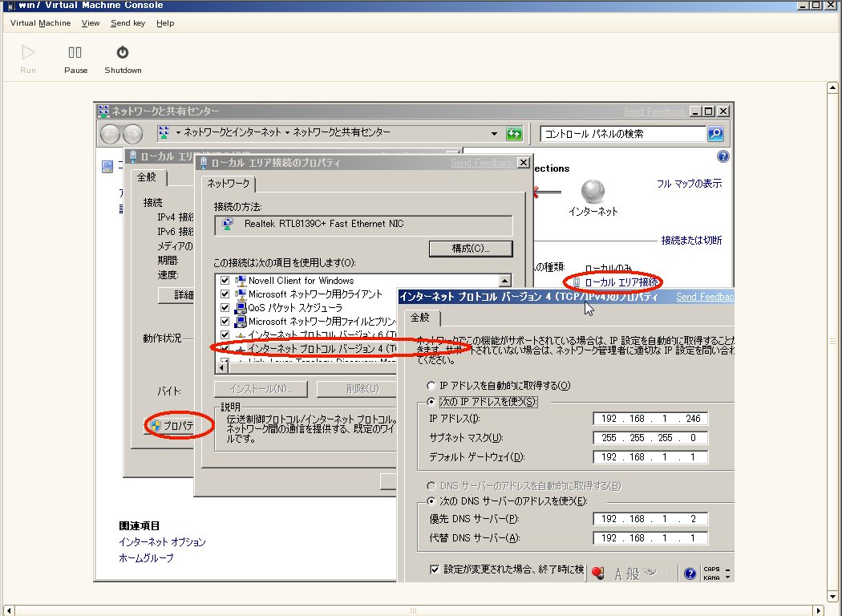Click the 構成(C)... button
Viewport: 842px width, 616px height.
pos(471,249)
